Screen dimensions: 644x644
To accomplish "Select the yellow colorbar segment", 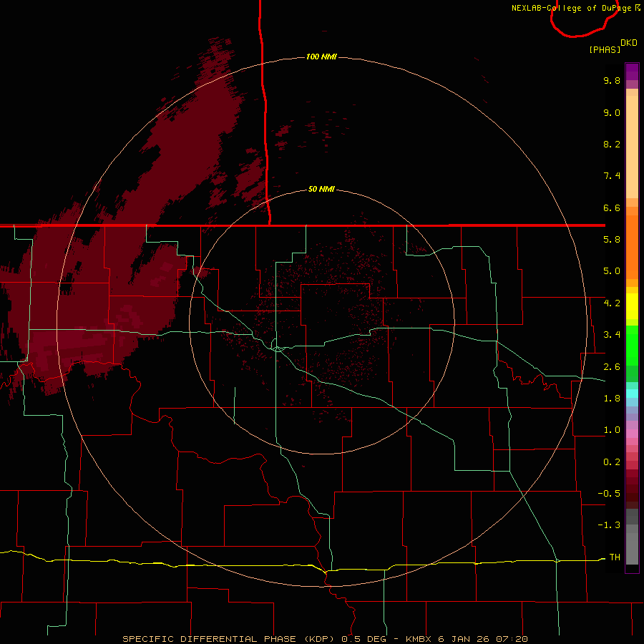I will pos(632,306).
